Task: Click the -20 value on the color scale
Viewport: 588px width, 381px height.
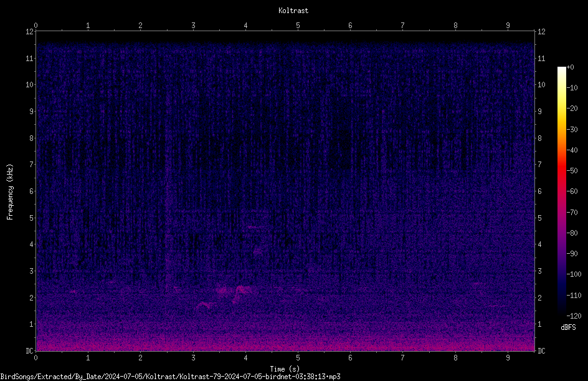Action: coord(572,109)
